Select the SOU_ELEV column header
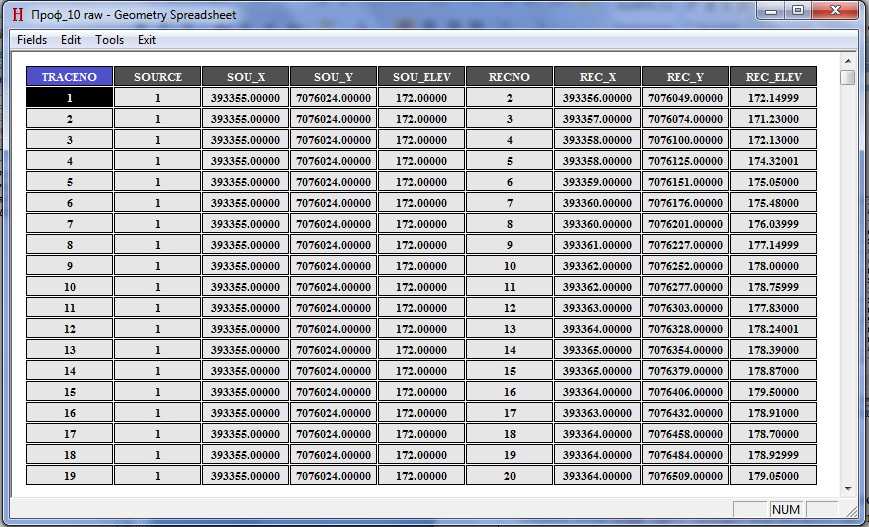 (421, 76)
